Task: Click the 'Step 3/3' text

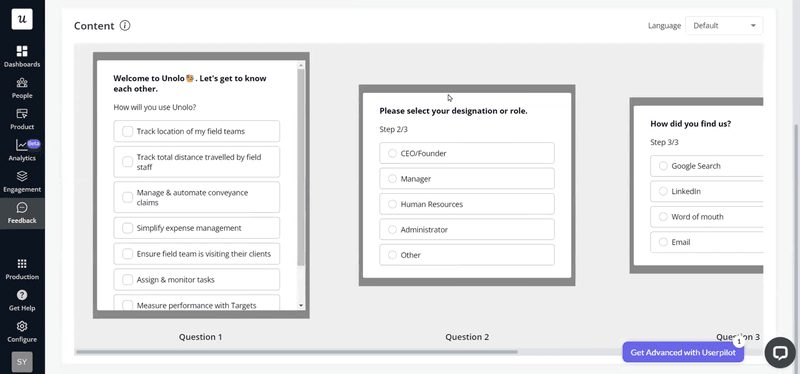Action: (664, 142)
